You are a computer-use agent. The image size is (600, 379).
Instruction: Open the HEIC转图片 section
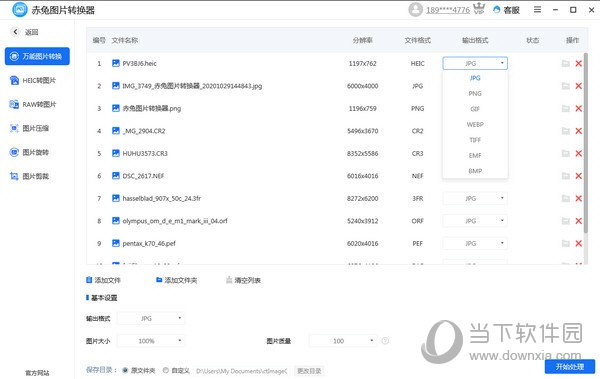coord(33,80)
